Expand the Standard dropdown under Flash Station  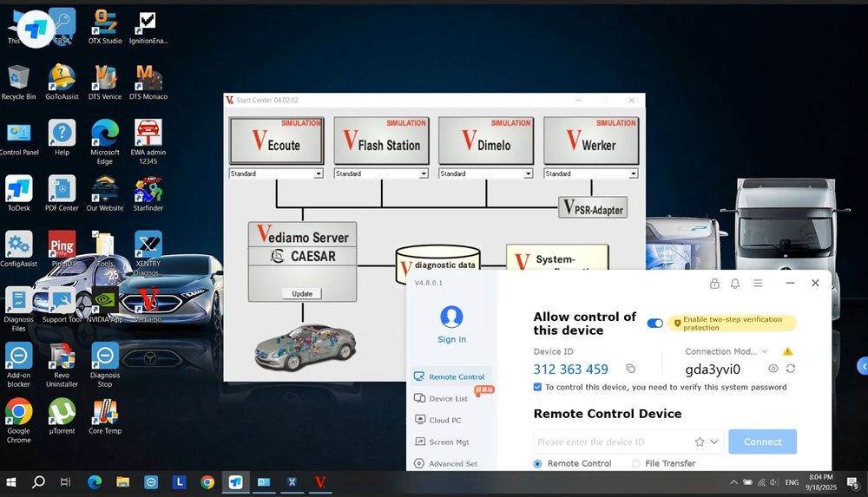[424, 173]
